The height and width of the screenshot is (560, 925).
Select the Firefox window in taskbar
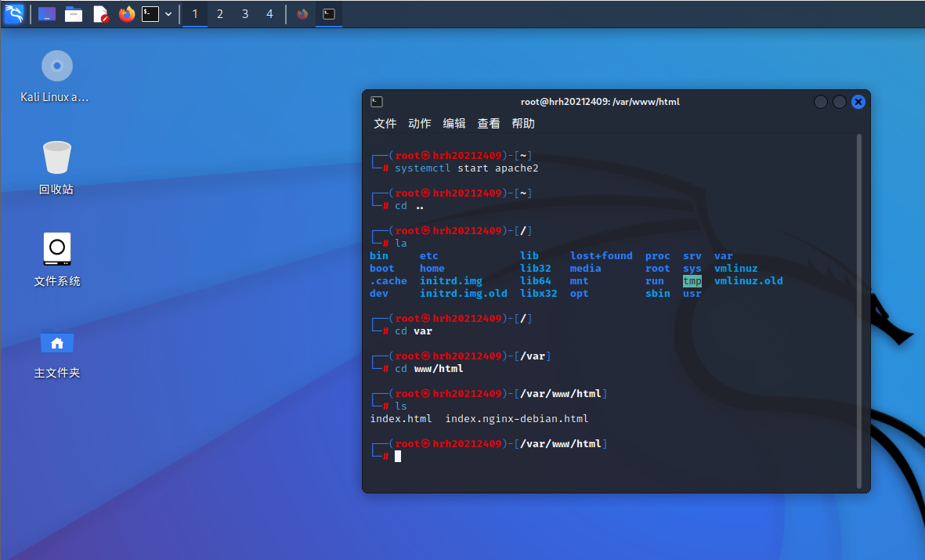point(302,14)
